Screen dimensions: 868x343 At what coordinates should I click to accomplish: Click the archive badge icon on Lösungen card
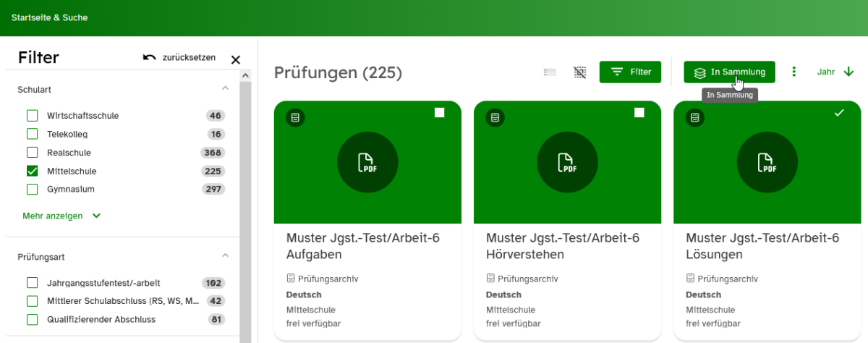[x=694, y=117]
